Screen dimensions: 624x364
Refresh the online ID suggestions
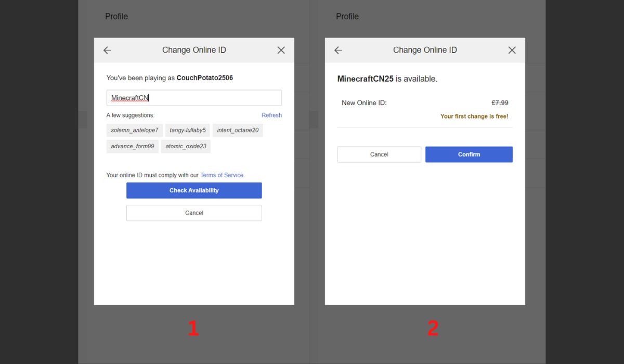271,115
